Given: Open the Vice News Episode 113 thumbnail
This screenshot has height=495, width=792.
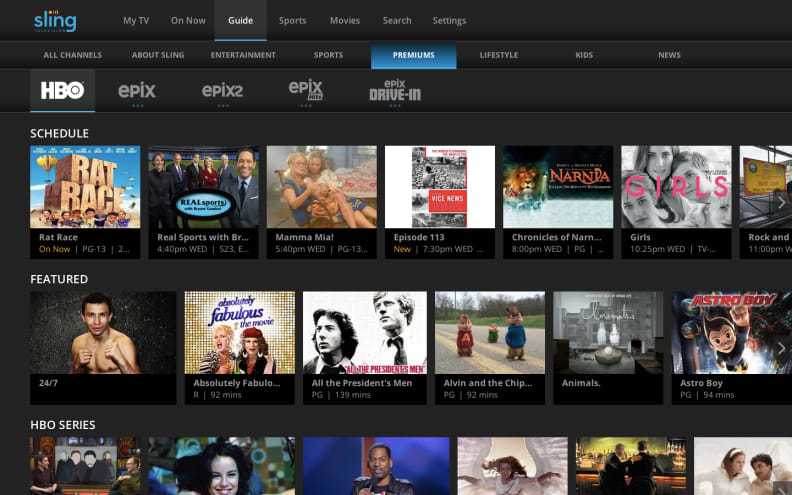Looking at the screenshot, I should click(x=440, y=187).
